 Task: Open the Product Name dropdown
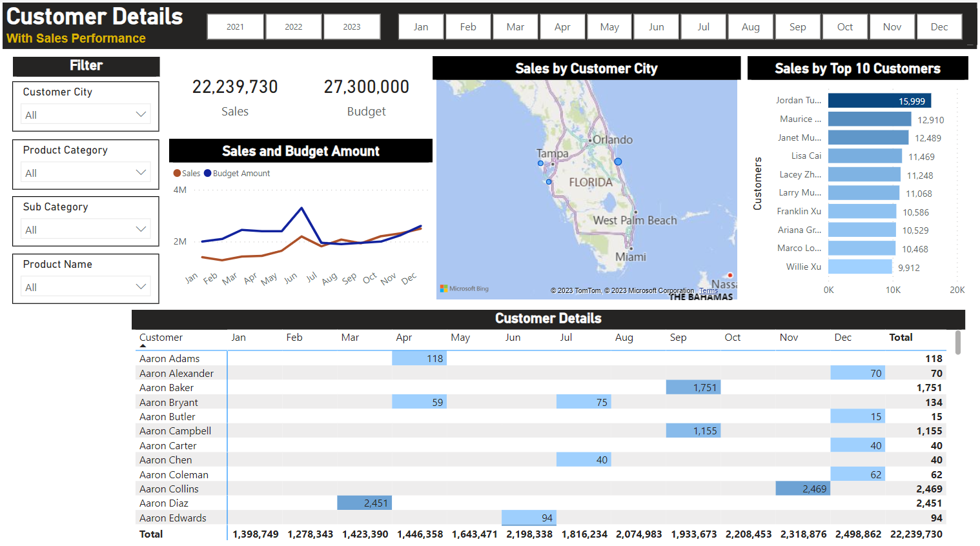[x=141, y=287]
